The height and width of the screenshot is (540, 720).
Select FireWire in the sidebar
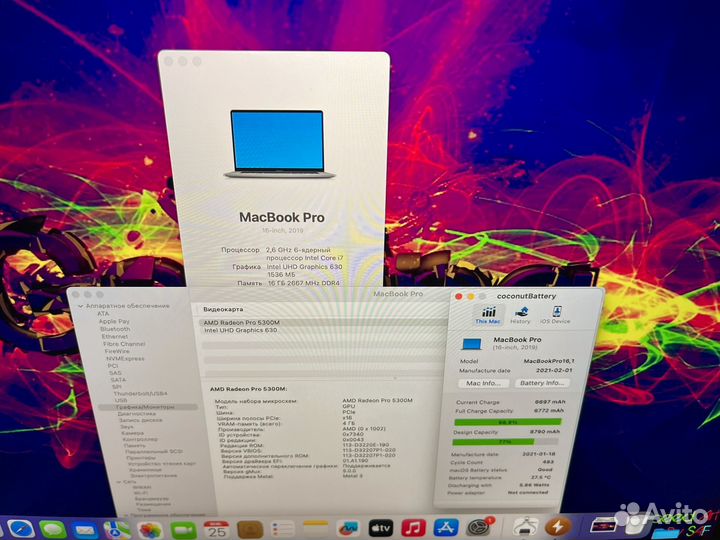[x=117, y=351]
